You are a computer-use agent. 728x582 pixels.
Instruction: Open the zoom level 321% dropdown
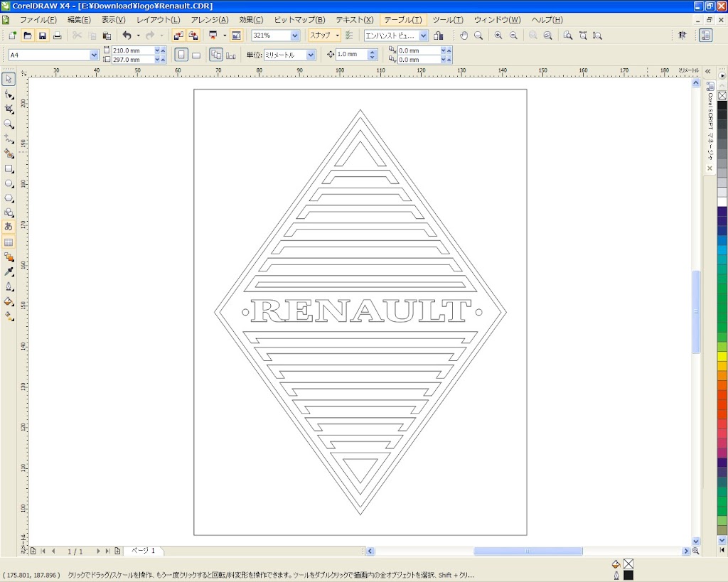[295, 36]
